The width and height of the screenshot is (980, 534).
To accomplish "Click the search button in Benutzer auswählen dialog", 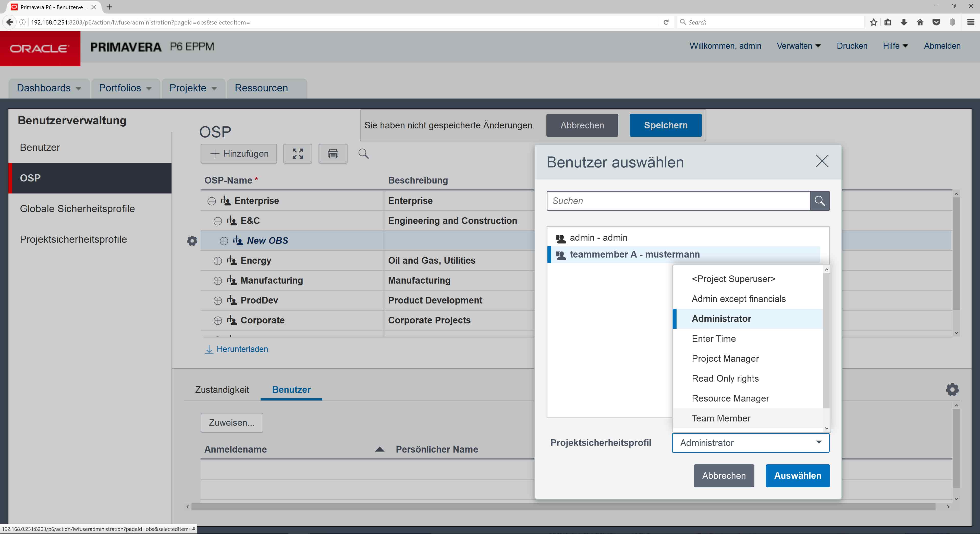I will 819,201.
